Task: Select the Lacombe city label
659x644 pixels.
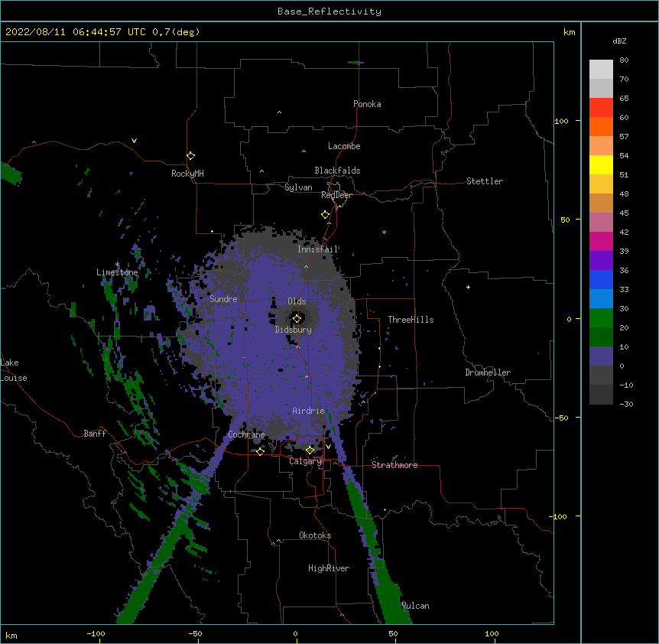Action: tap(344, 146)
